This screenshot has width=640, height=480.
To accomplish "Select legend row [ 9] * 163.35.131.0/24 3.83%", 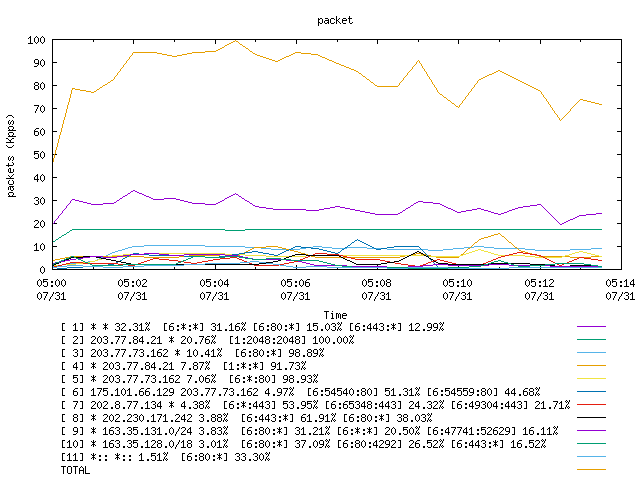I will tap(309, 431).
